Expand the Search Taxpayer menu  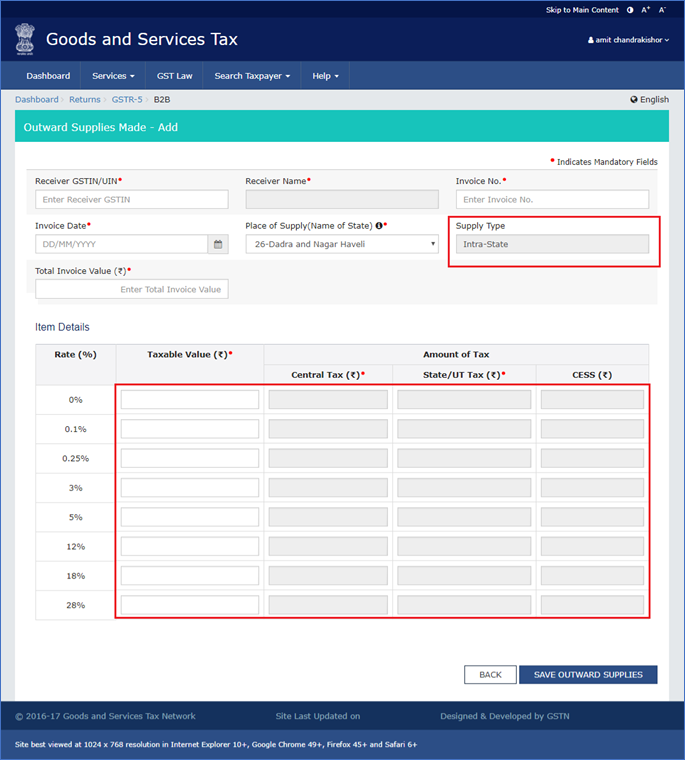(252, 76)
